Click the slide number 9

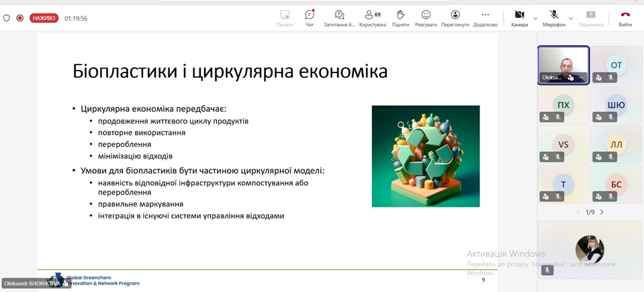point(483,280)
